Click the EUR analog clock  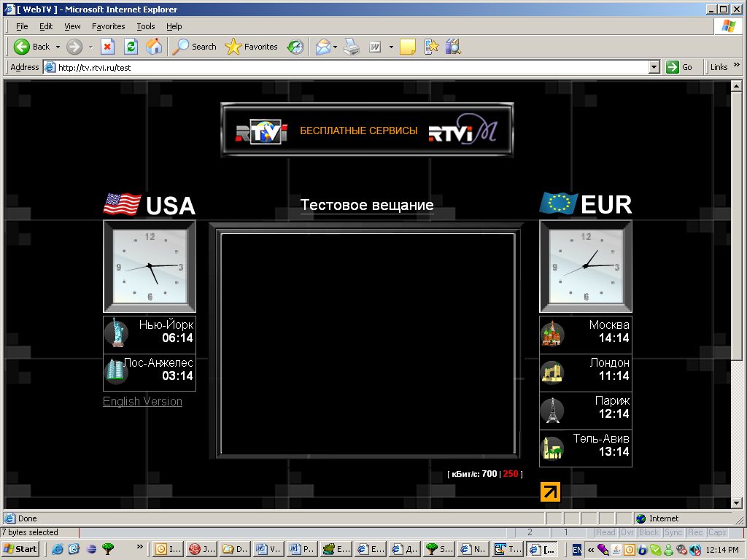click(586, 266)
